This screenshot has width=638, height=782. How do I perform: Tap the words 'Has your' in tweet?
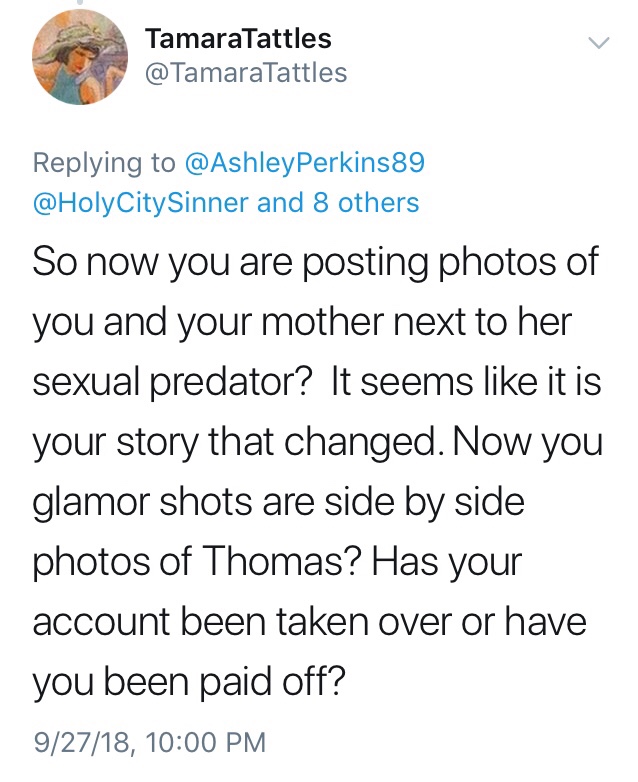446,563
